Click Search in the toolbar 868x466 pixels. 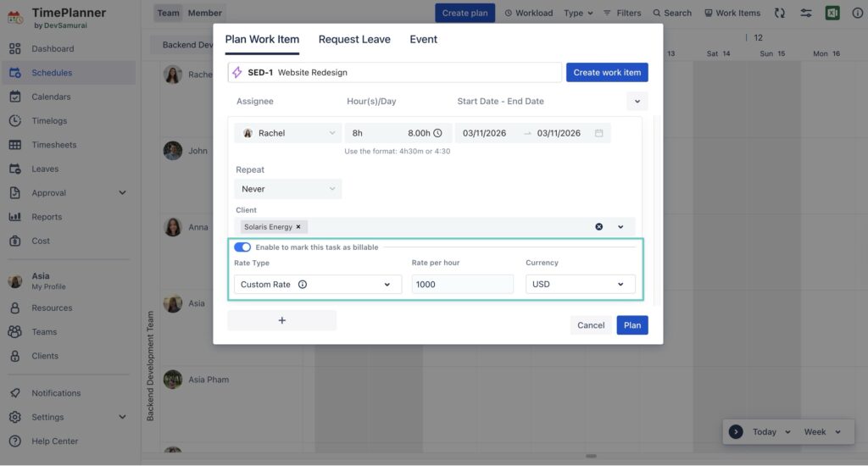coord(672,13)
